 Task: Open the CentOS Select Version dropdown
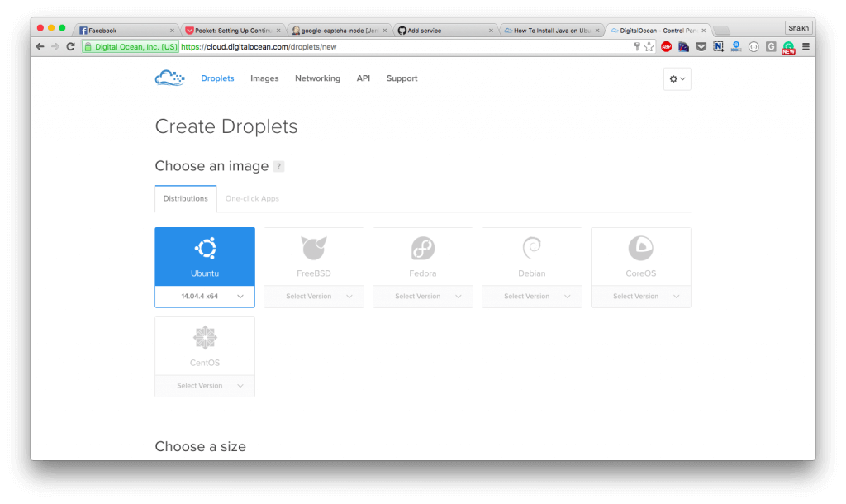pyautogui.click(x=204, y=385)
